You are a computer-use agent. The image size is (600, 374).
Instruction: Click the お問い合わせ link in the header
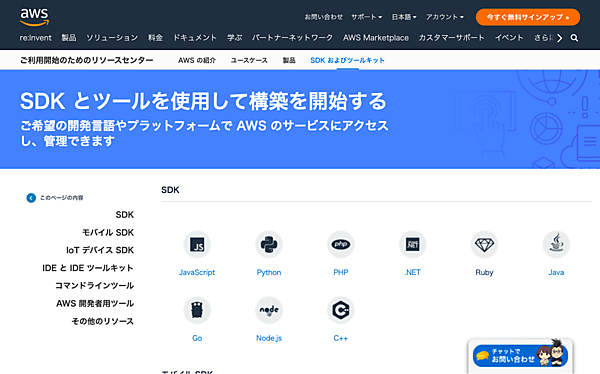324,17
